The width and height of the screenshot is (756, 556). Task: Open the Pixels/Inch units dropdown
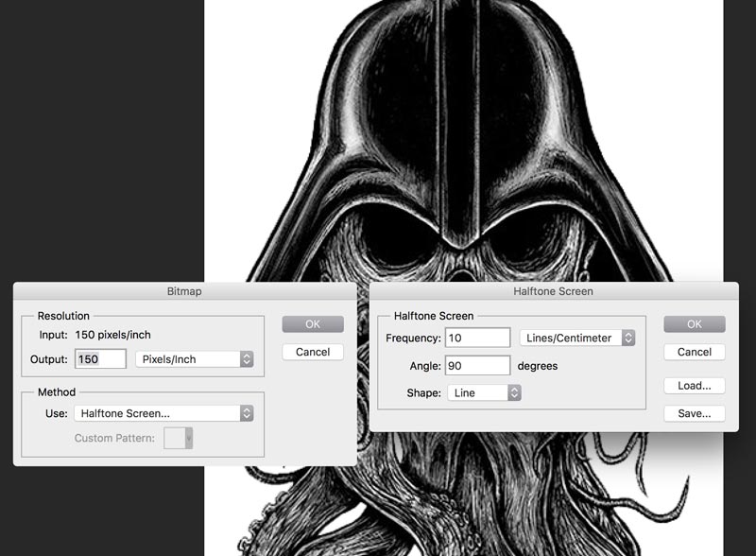click(195, 359)
